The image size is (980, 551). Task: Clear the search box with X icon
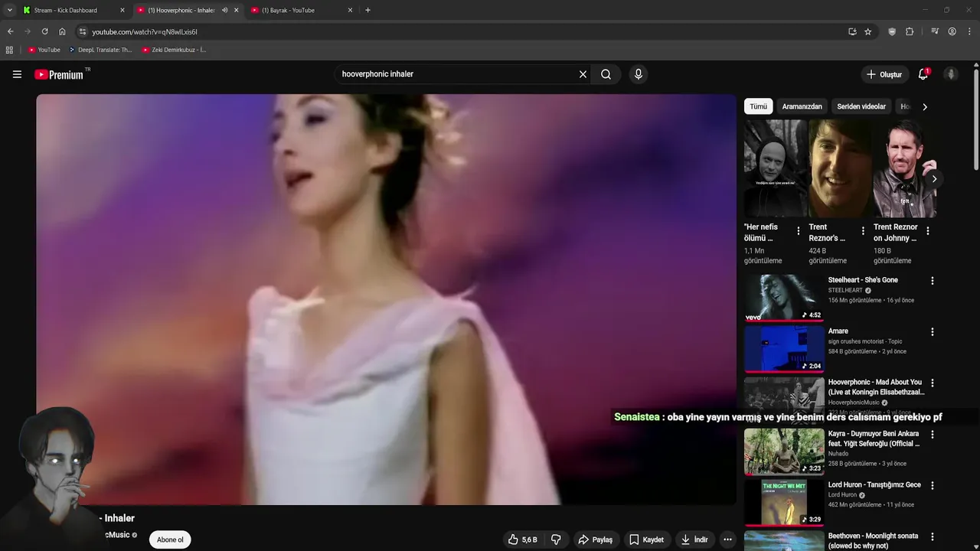583,74
